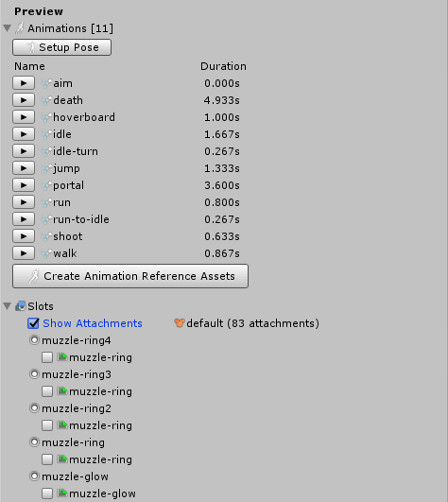The image size is (448, 502).
Task: Click the default skin icon
Action: 180,323
